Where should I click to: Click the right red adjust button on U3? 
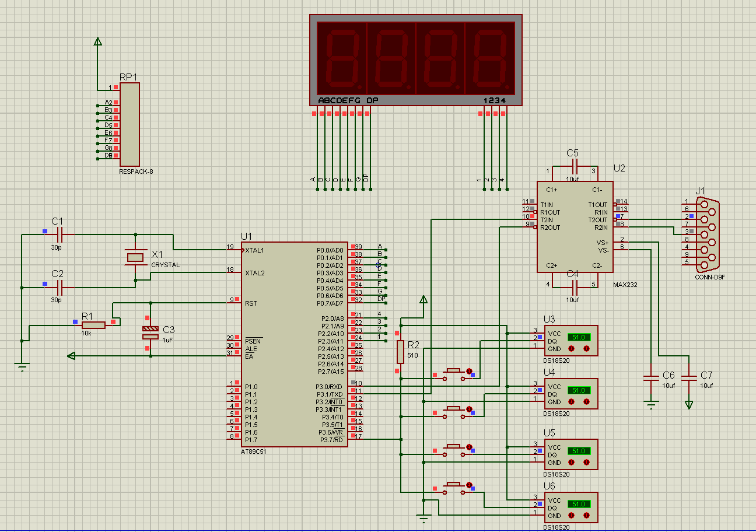[587, 349]
